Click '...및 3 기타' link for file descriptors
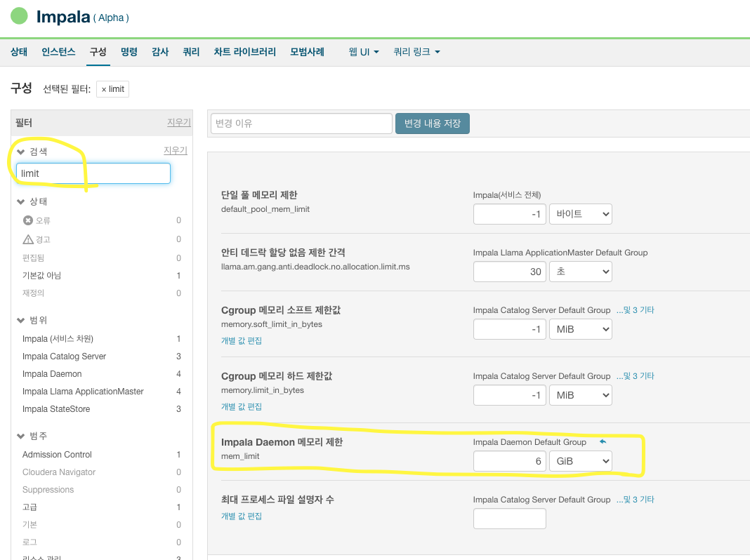The image size is (750, 560). 636,500
